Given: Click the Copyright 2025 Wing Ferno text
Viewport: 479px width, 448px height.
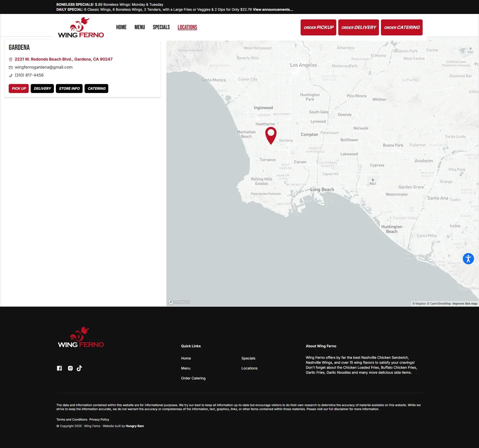Looking at the screenshot, I should tap(78, 426).
